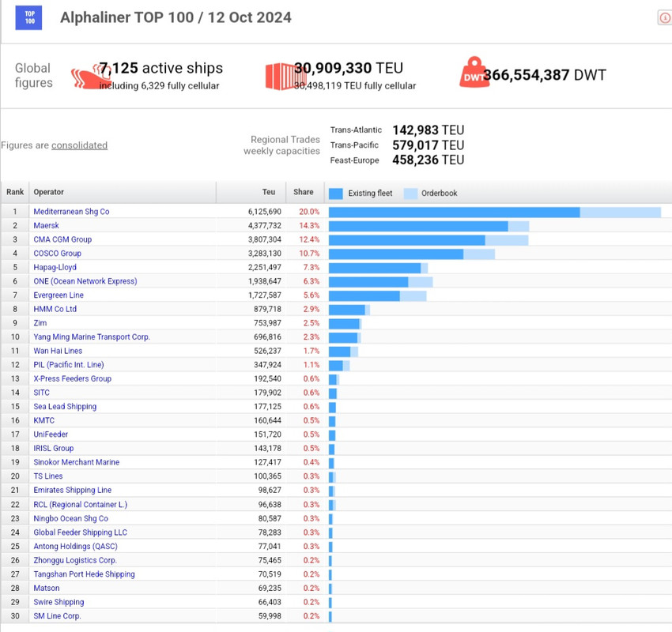This screenshot has width=672, height=632.
Task: Click the Rank column header
Action: pyautogui.click(x=15, y=192)
